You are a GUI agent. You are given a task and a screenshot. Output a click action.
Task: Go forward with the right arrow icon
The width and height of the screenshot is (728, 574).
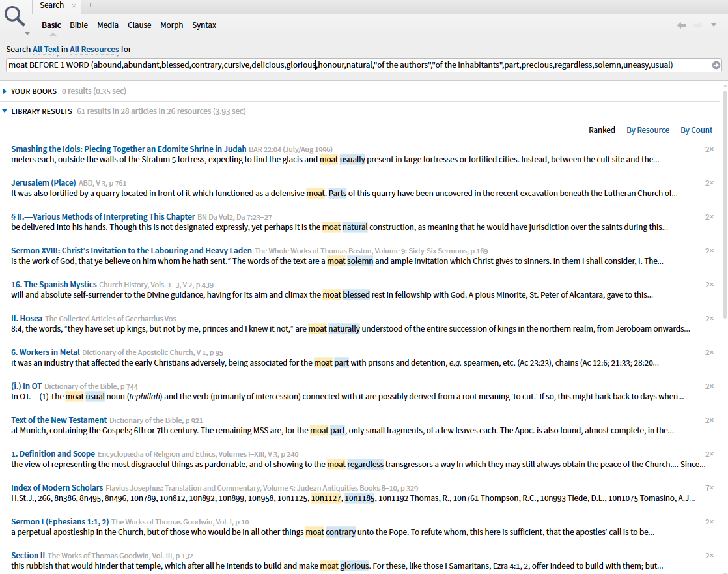(x=697, y=25)
